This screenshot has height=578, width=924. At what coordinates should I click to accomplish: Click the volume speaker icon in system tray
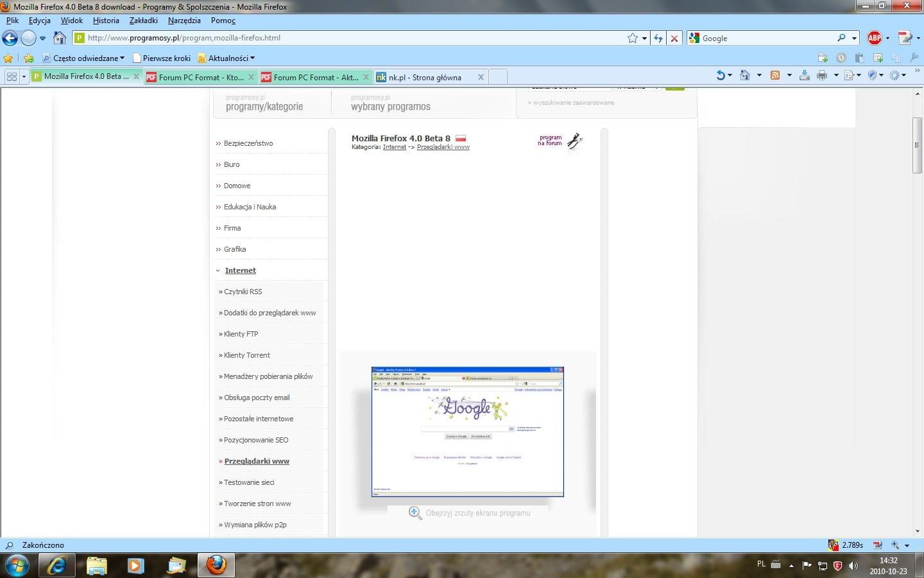coord(853,566)
